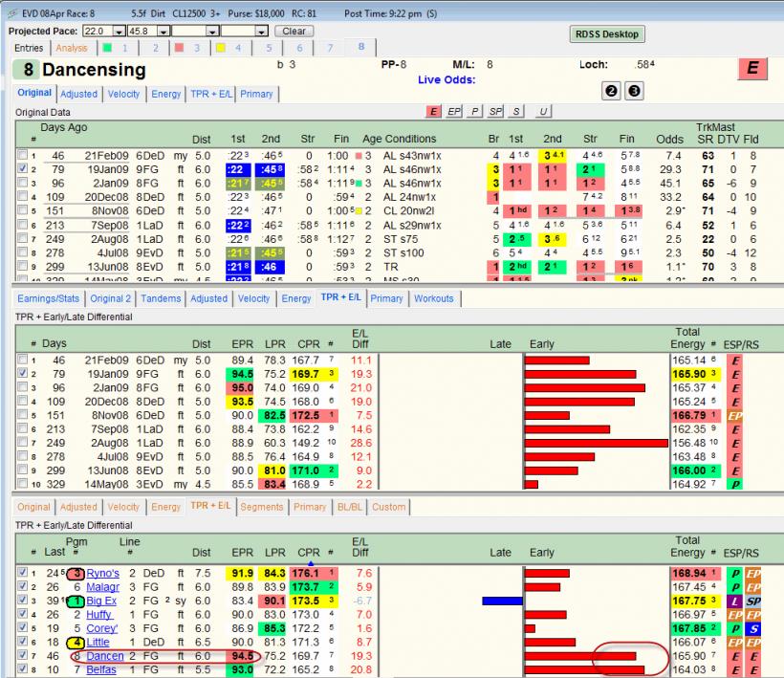Click the green P badge in 14May08 row
This screenshot has width=784, height=678.
coord(735,484)
